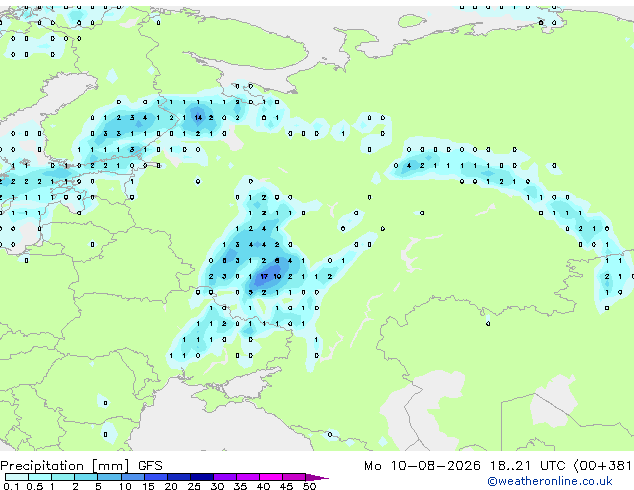Click the legend label '25'
The width and height of the screenshot is (634, 490).
(x=194, y=486)
